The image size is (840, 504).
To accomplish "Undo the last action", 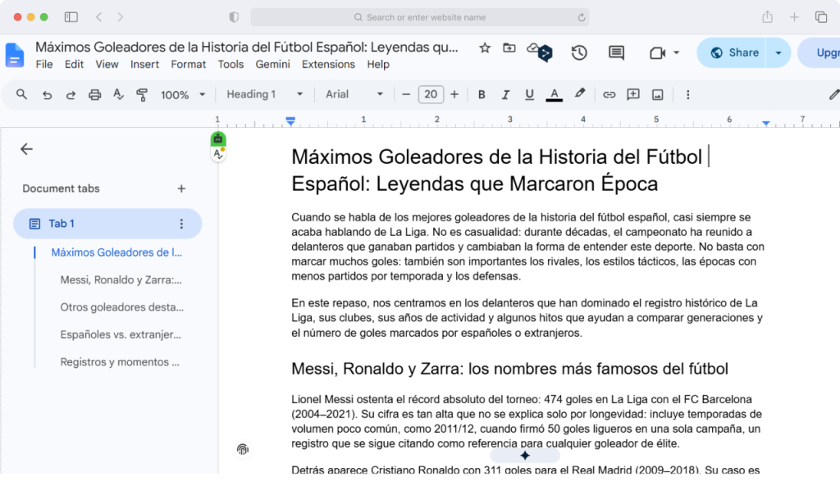I will (47, 95).
